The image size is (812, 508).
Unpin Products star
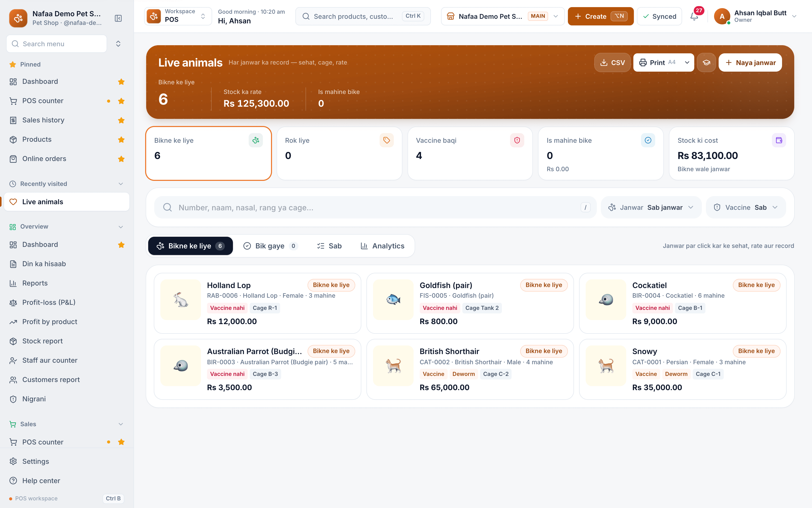click(x=121, y=139)
